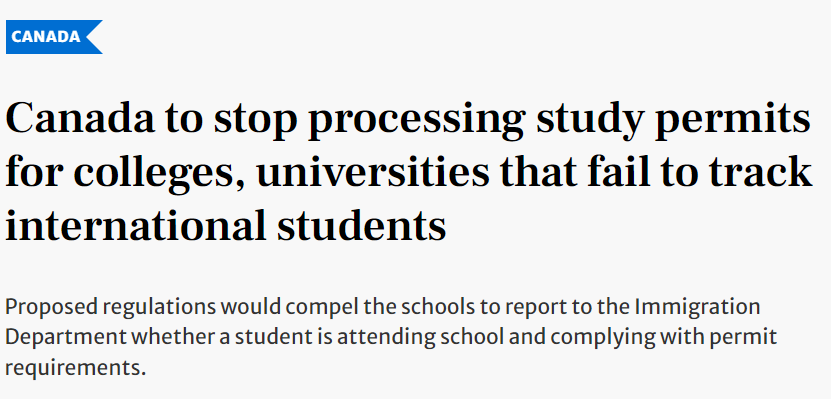
Task: Click the word "requirements." in the subheading
Action: [x=75, y=368]
